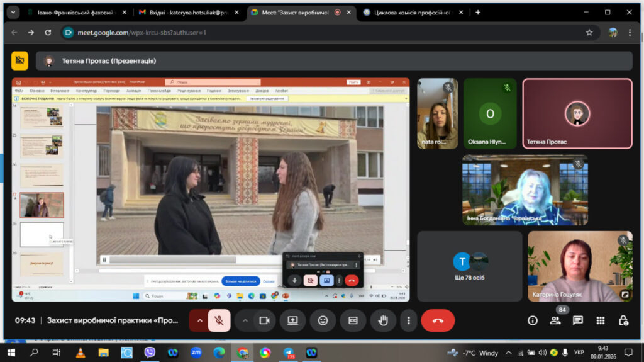Viewport: 644px width, 362px height.
Task: Leave the call with red hang-up button
Action: (x=438, y=320)
